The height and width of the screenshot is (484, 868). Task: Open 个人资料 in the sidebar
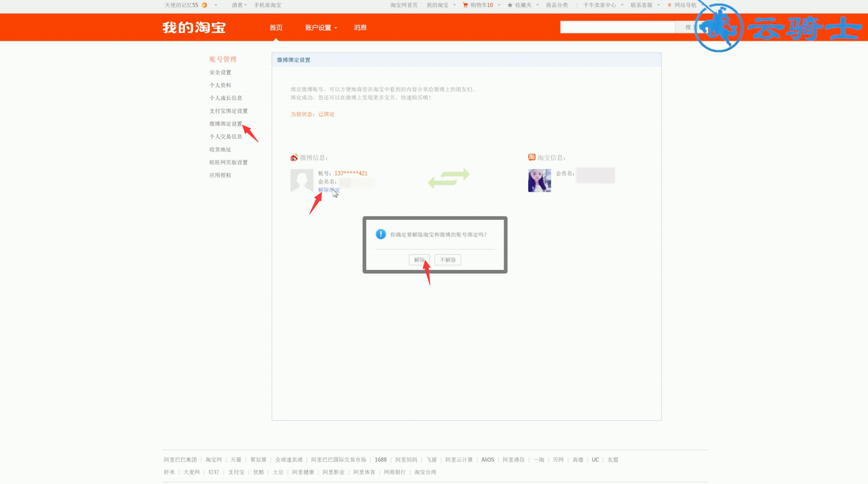click(x=220, y=85)
